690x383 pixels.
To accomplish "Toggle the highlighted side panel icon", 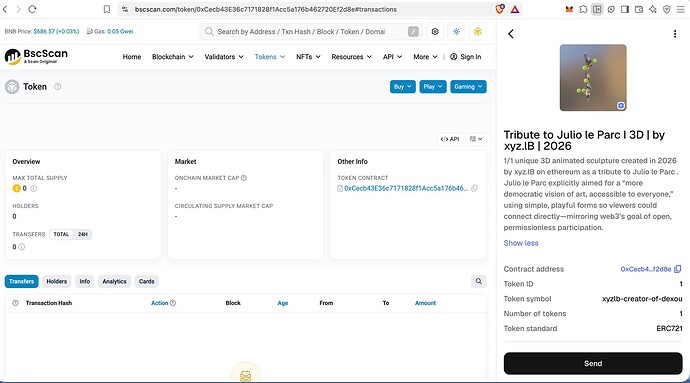I will point(597,9).
